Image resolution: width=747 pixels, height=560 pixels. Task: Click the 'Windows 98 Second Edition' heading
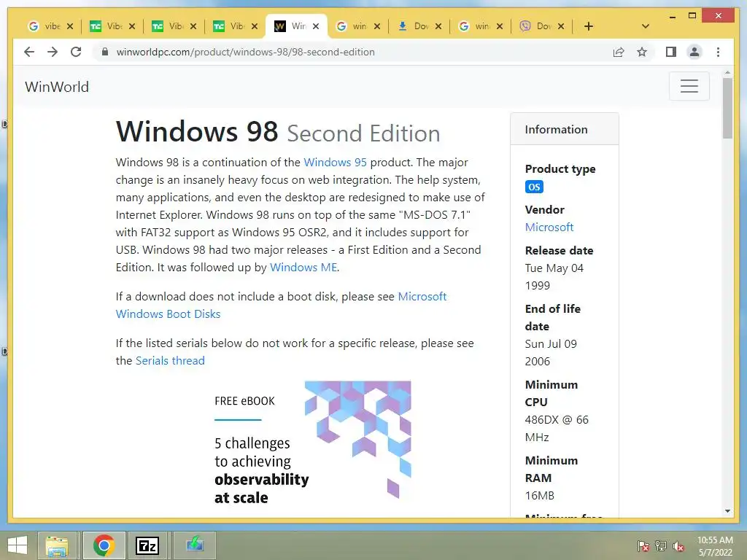coord(278,132)
